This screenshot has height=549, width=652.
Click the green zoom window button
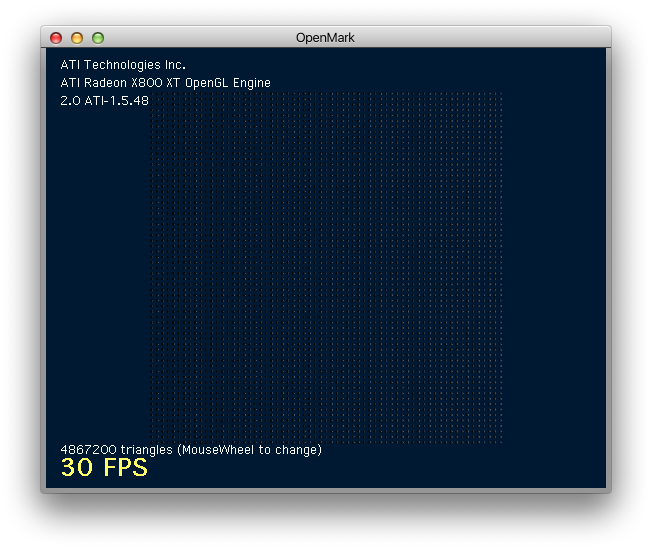pyautogui.click(x=98, y=38)
